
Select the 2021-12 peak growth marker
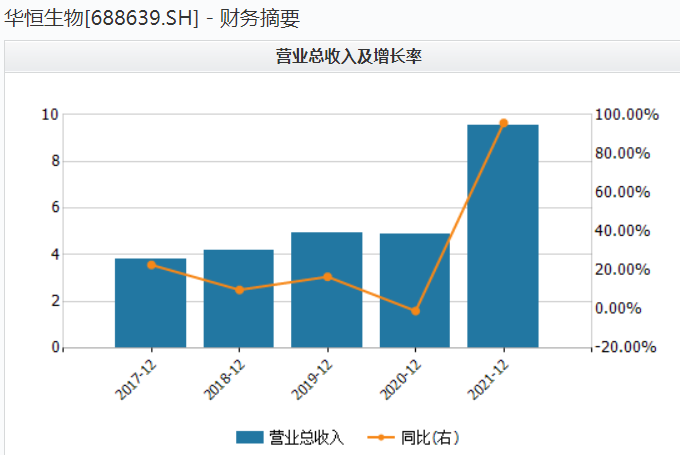point(503,123)
